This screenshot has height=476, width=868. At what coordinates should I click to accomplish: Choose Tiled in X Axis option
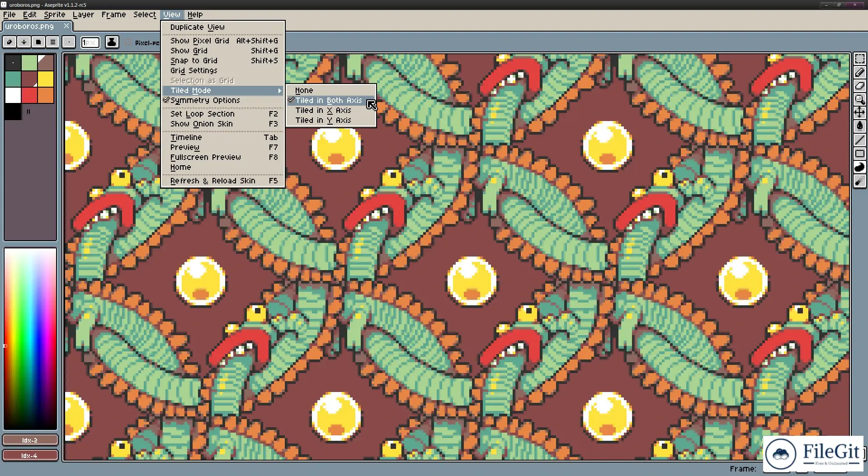pos(331,110)
